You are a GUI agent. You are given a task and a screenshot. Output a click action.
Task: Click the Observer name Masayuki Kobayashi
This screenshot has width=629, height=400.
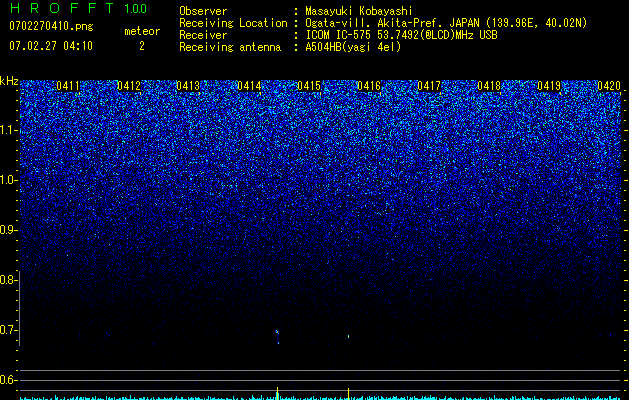[359, 12]
